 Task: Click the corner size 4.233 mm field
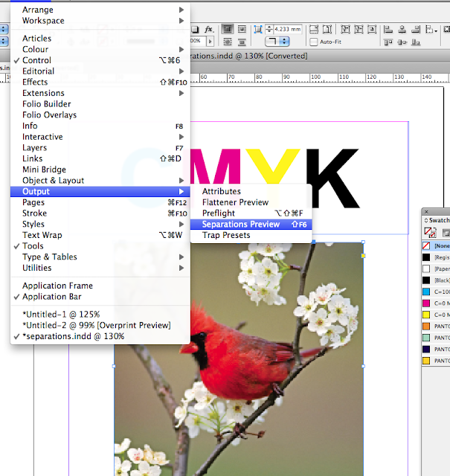pos(288,29)
